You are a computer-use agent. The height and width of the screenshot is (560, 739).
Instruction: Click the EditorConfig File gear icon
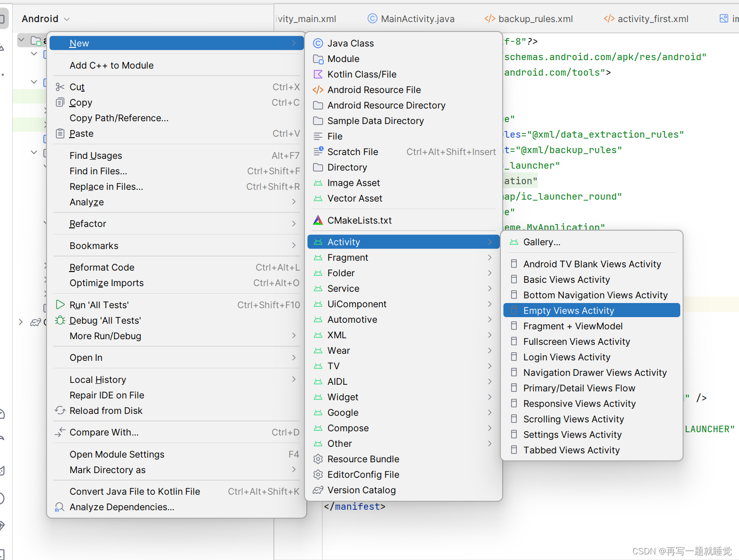318,474
